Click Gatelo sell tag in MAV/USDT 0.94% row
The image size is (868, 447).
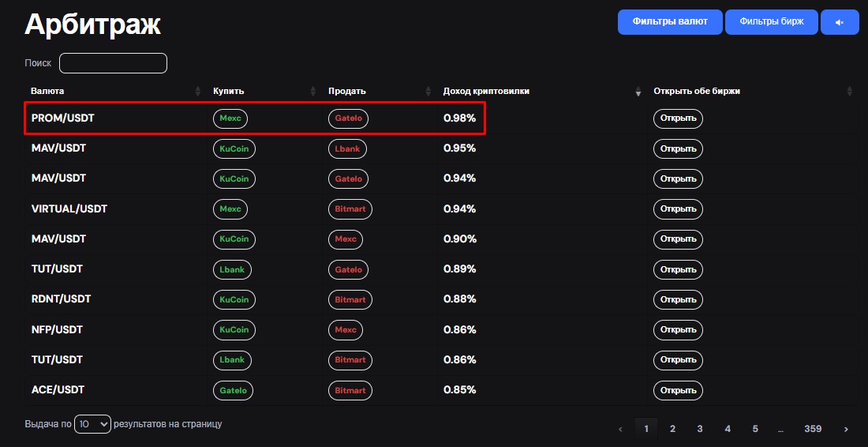coord(348,179)
